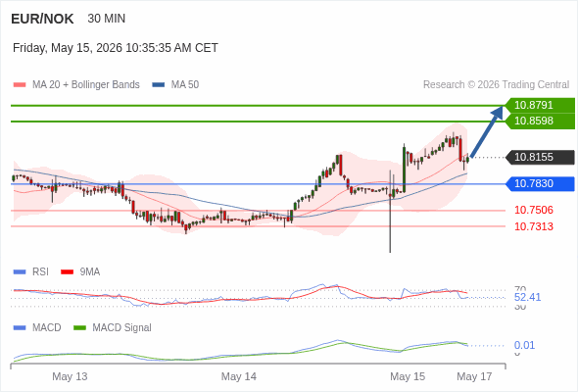Click the RSI value 52.41 readout
The height and width of the screenshot is (392, 578).
(x=527, y=297)
